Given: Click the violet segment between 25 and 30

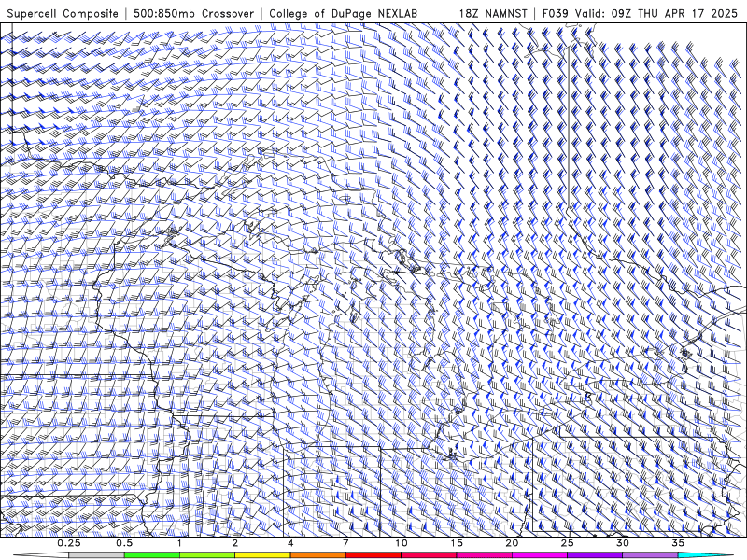Looking at the screenshot, I should point(595,555).
